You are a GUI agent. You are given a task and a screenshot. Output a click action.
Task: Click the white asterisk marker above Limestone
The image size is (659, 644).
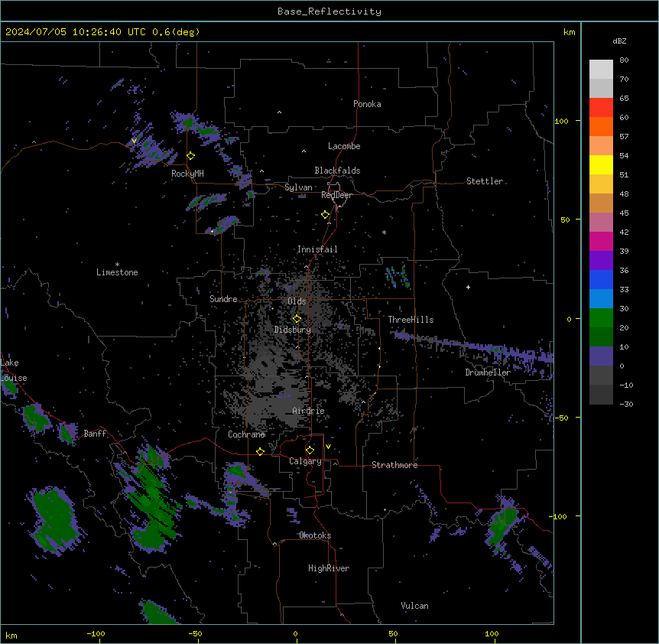(117, 264)
